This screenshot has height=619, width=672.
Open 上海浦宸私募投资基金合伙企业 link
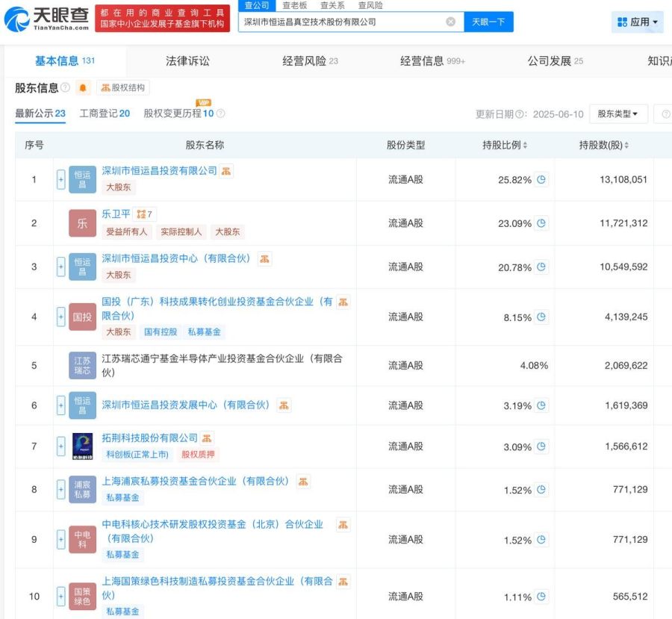tap(196, 482)
